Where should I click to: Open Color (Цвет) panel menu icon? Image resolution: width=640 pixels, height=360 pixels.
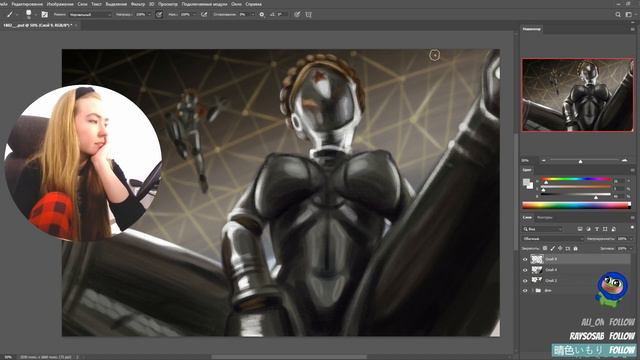633,170
